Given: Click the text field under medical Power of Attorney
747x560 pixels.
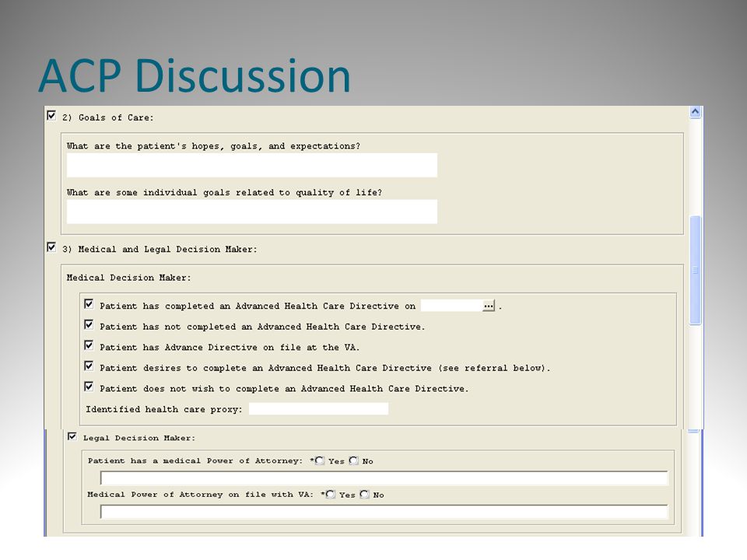Looking at the screenshot, I should (x=384, y=478).
